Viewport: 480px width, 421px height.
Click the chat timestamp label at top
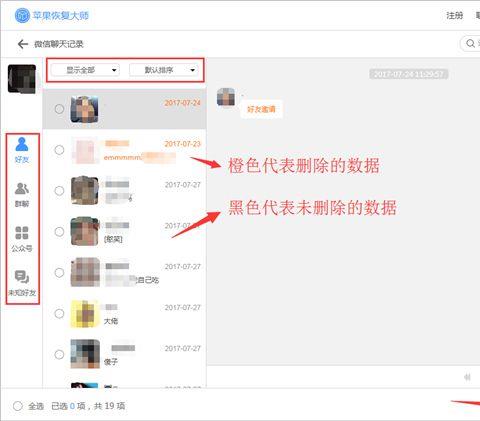(408, 74)
